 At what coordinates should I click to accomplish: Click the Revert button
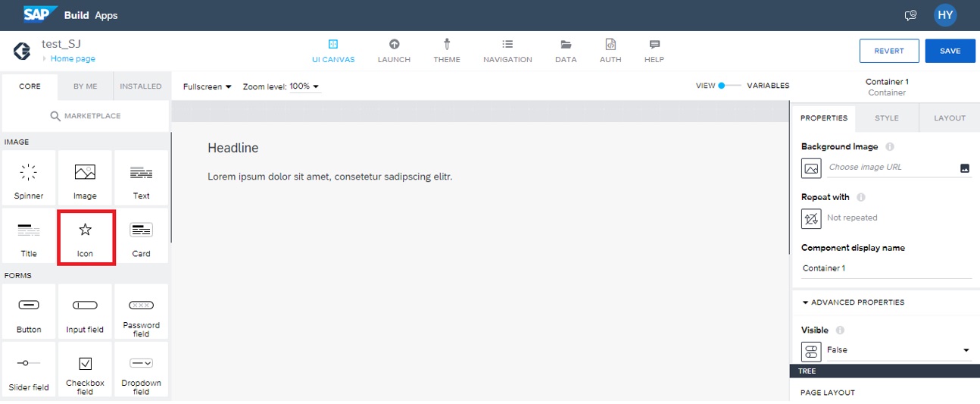888,51
